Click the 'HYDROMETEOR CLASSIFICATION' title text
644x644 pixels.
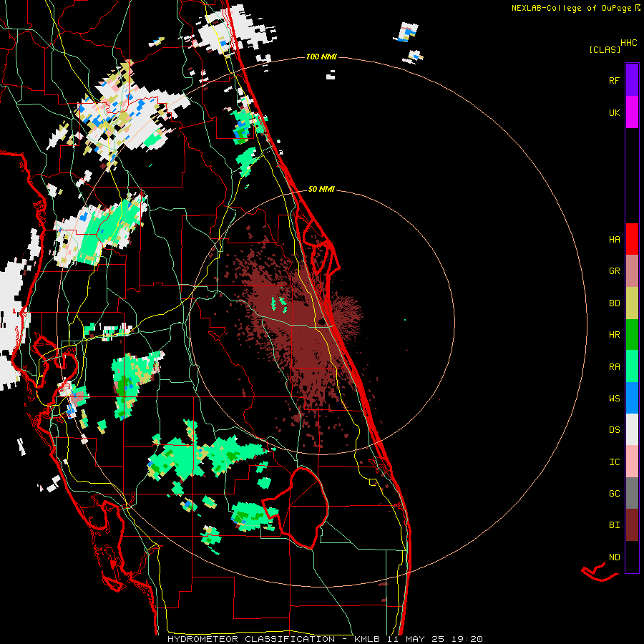(251, 639)
